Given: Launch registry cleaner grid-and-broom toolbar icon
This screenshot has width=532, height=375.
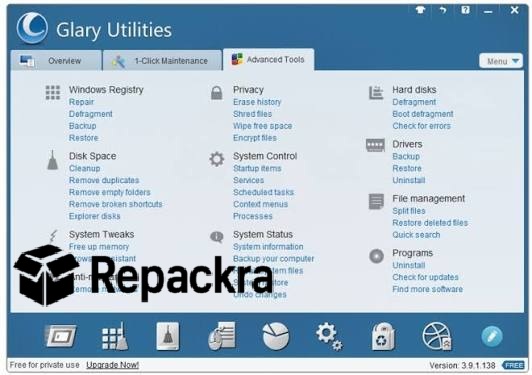Looking at the screenshot, I should click(115, 336).
